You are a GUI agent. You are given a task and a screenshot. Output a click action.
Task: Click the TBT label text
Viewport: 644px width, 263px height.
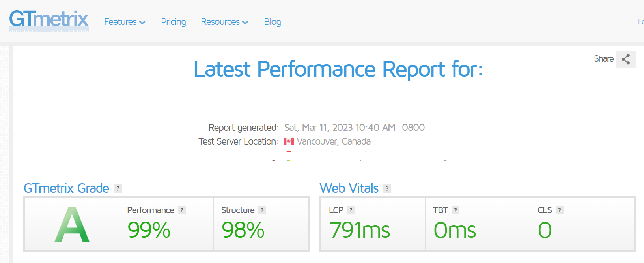click(441, 210)
